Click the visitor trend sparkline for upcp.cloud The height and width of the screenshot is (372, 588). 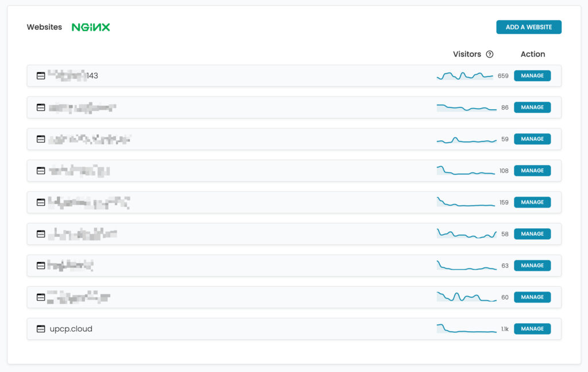[465, 328]
